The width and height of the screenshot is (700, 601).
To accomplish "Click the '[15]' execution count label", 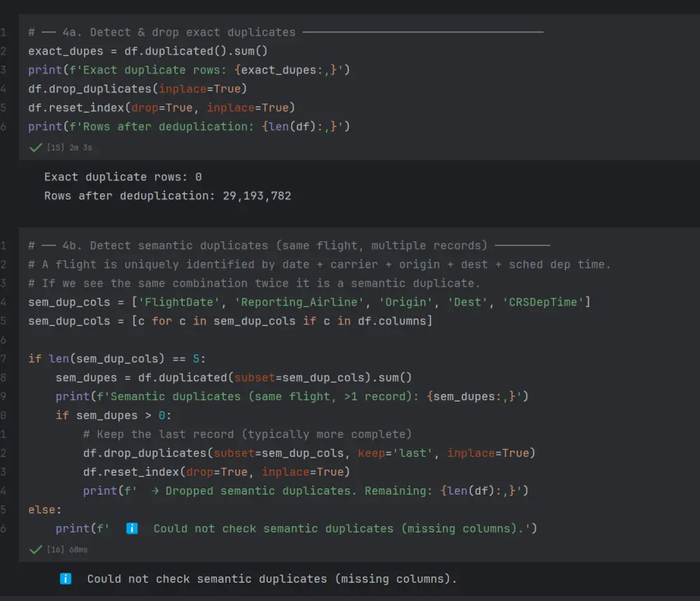I will [56, 148].
